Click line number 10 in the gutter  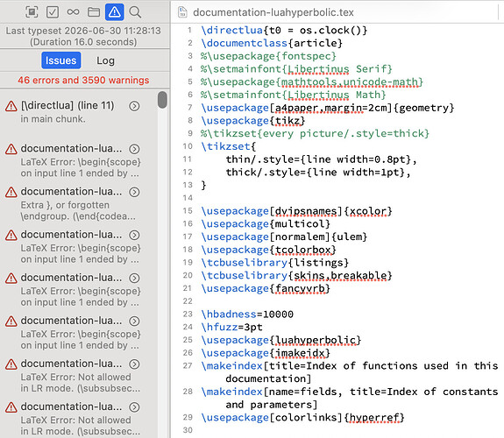point(188,146)
